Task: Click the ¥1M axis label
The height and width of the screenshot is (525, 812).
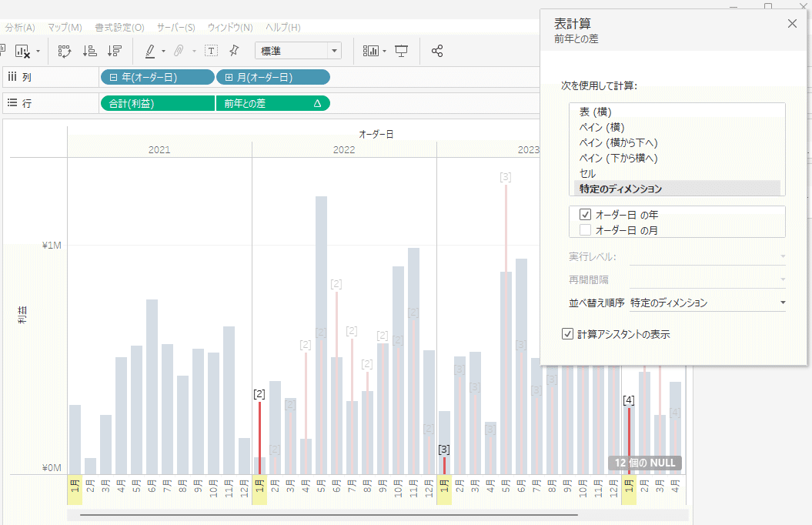Action: pyautogui.click(x=52, y=246)
